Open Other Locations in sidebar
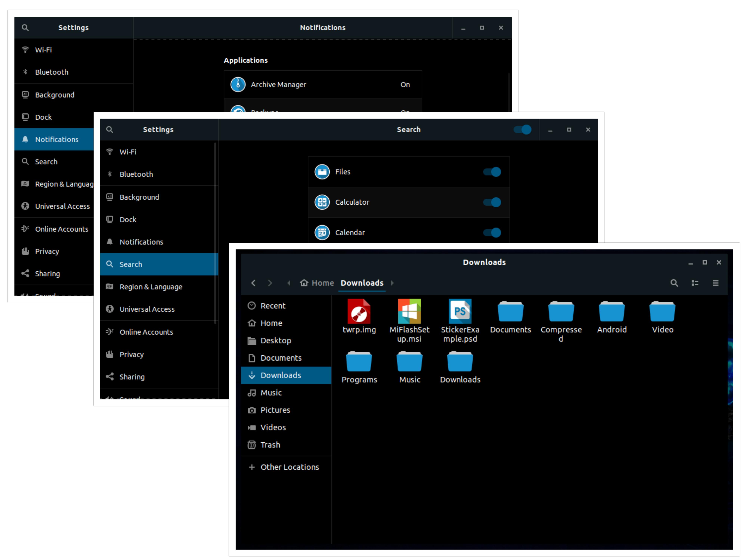 [x=286, y=467]
